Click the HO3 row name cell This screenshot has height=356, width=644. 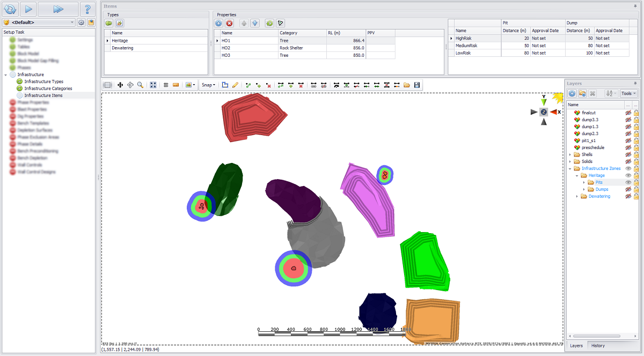point(249,55)
